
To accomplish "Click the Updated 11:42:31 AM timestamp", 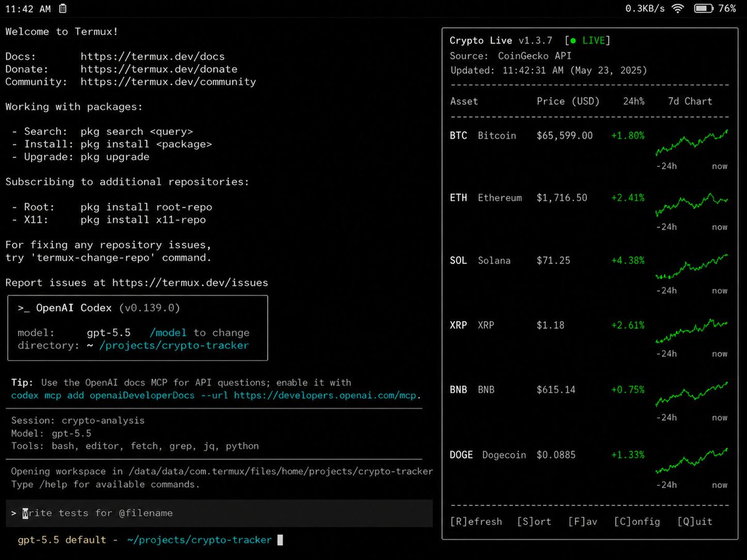I will point(548,71).
